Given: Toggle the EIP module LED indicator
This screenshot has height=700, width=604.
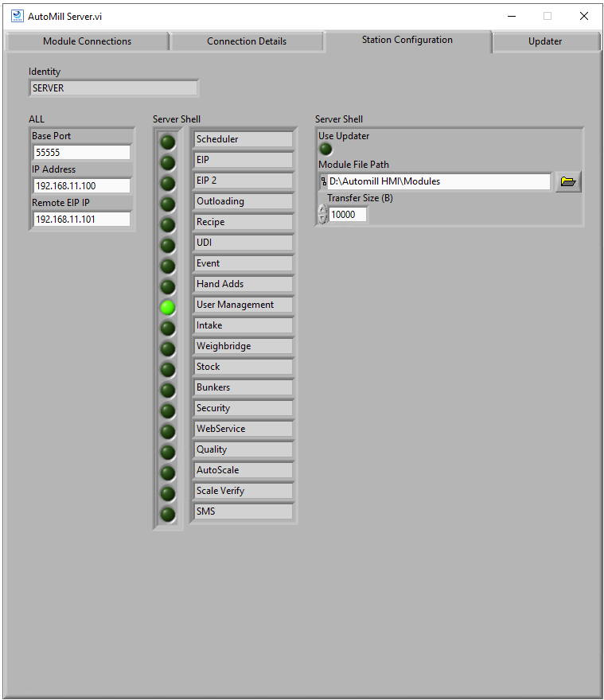Looking at the screenshot, I should pyautogui.click(x=168, y=163).
